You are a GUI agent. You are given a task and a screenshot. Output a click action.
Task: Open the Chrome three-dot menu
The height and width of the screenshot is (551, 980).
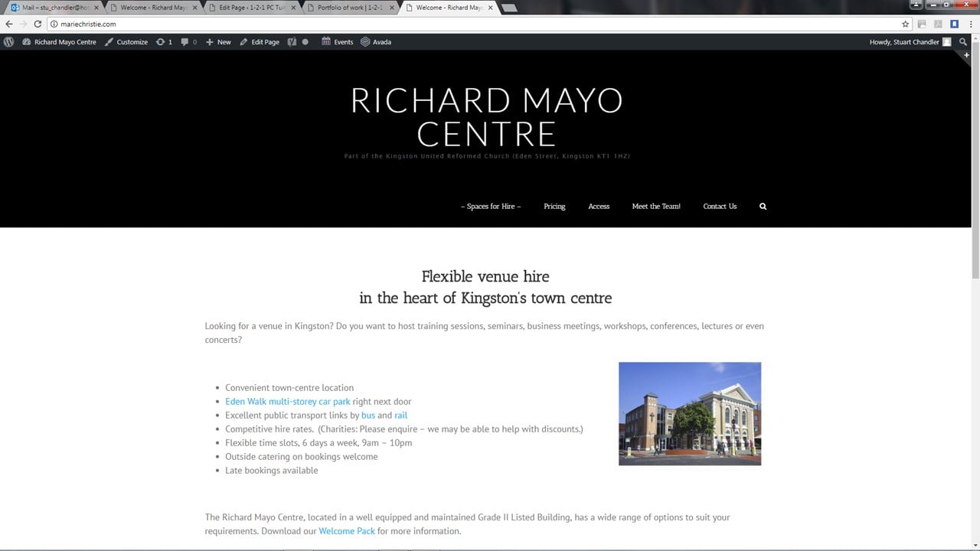970,24
